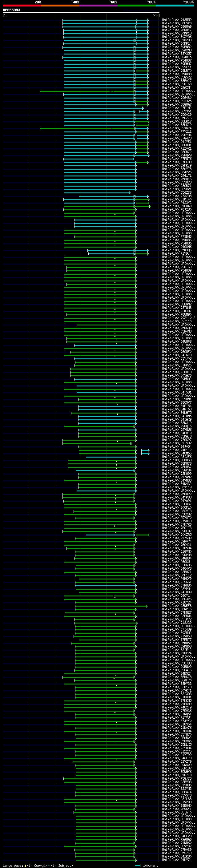197x868 pixels.
Task: Select hit label UniRef100_C1IS32
Action: tap(177, 443)
